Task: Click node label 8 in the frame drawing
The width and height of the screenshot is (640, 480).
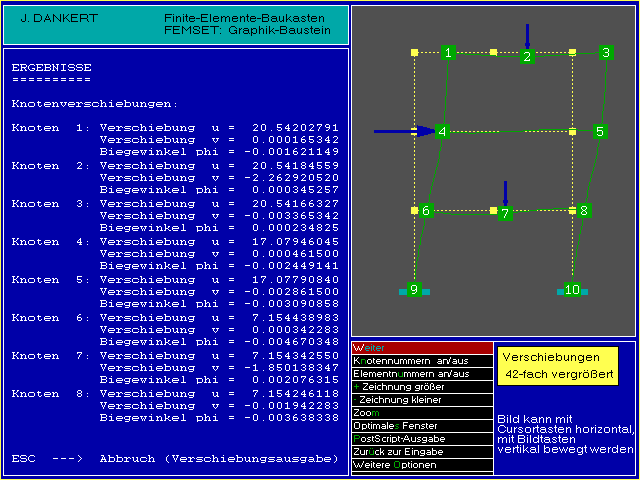Action: (x=584, y=210)
